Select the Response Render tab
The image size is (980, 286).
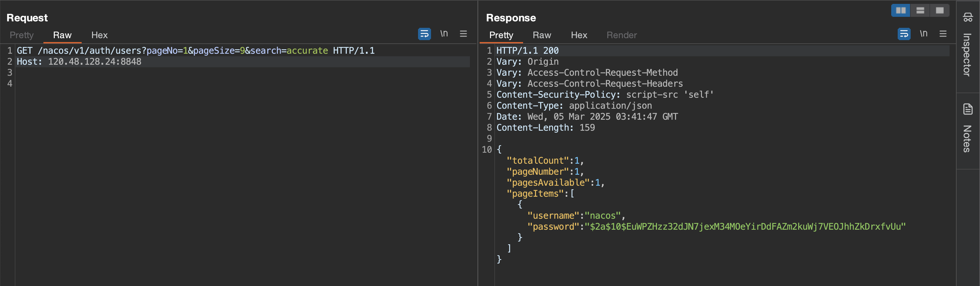(x=622, y=35)
